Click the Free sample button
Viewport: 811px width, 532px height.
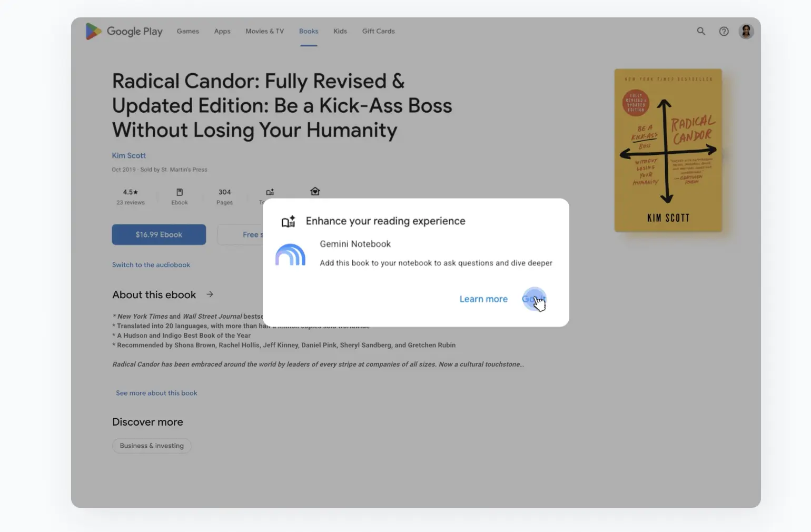pos(241,234)
